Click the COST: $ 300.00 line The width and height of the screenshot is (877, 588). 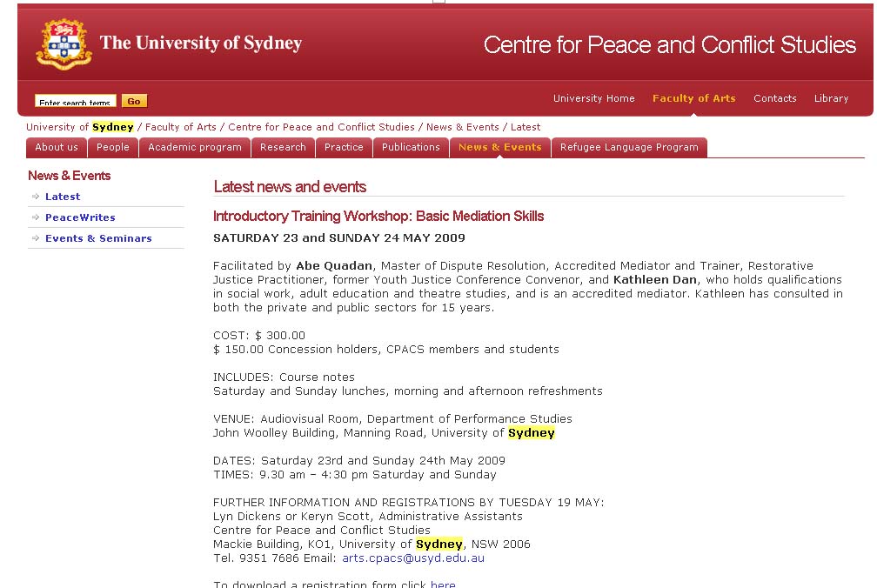259,336
